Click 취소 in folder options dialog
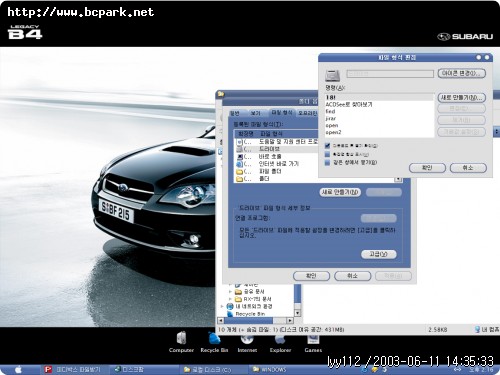500x375 pixels. point(352,276)
